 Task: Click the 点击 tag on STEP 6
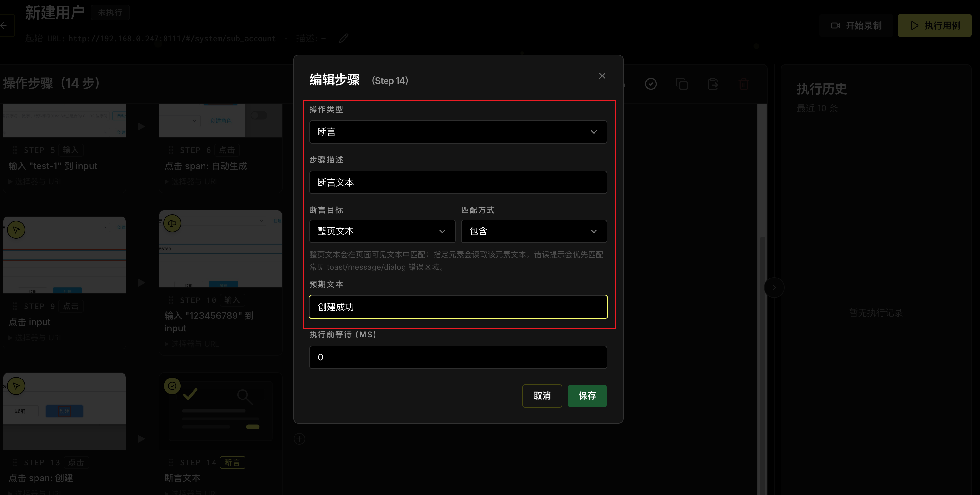(x=227, y=150)
